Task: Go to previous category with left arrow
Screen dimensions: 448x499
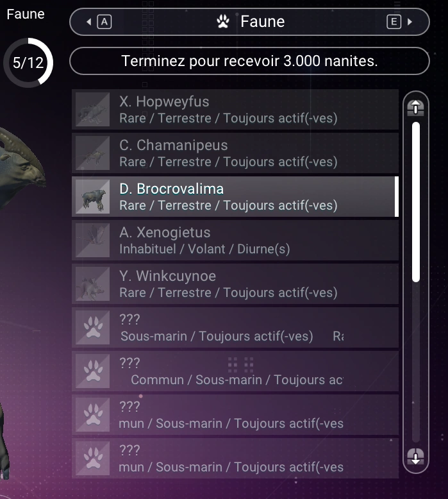Action: 88,22
